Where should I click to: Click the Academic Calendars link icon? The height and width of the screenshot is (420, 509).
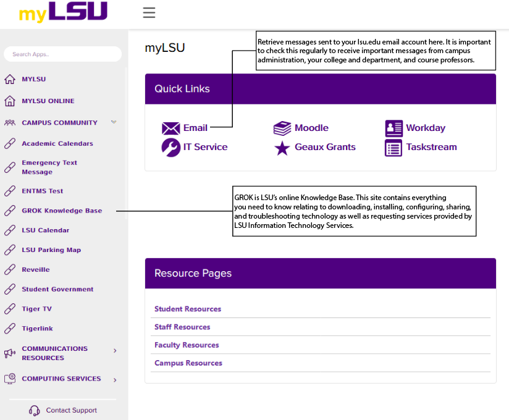pos(10,143)
